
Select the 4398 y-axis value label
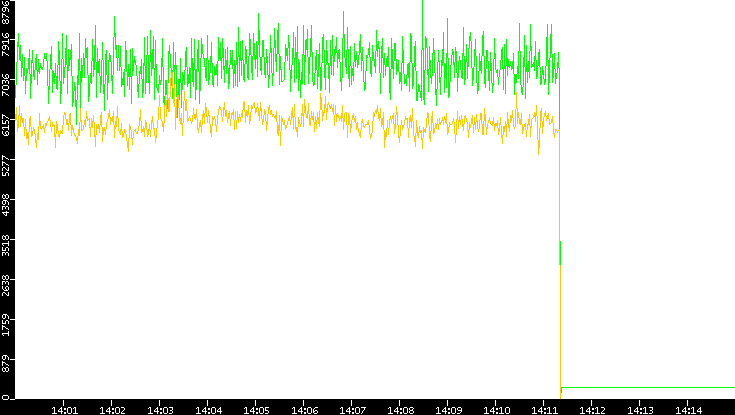7,204
